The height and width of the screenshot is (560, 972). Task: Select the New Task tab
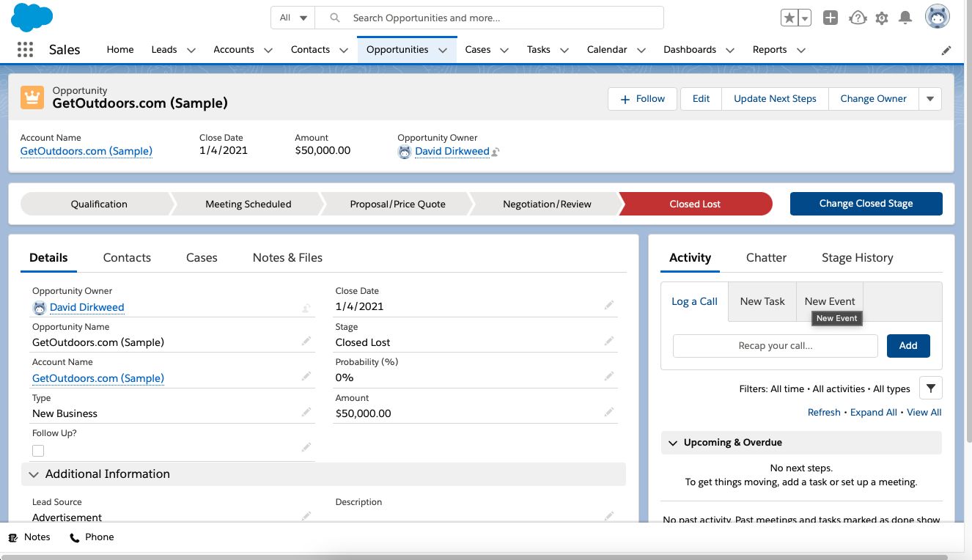tap(762, 301)
